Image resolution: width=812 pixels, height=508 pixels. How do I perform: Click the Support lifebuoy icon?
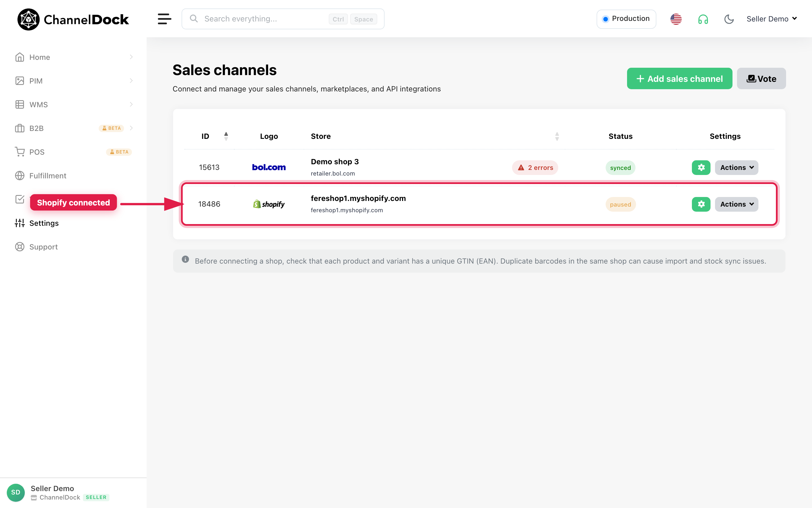(20, 247)
